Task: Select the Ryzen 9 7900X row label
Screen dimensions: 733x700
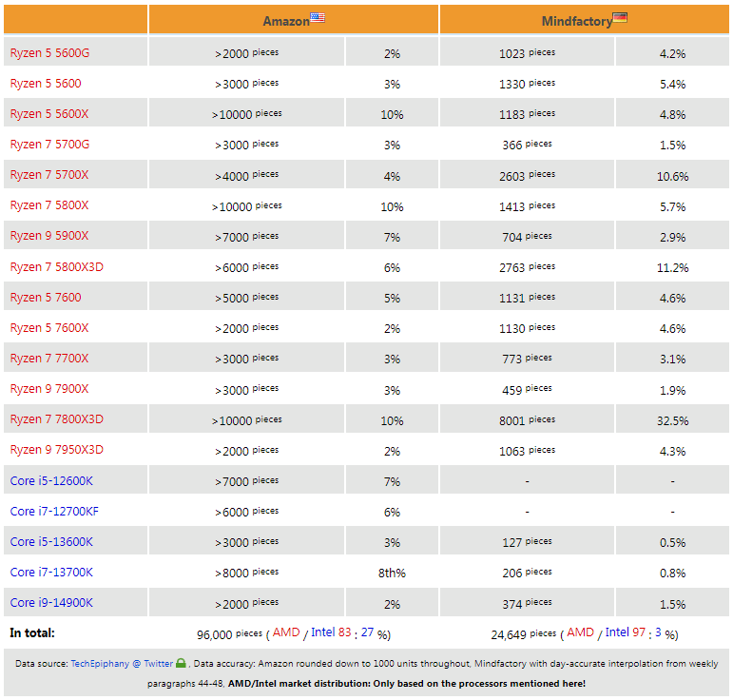Action: [x=49, y=389]
